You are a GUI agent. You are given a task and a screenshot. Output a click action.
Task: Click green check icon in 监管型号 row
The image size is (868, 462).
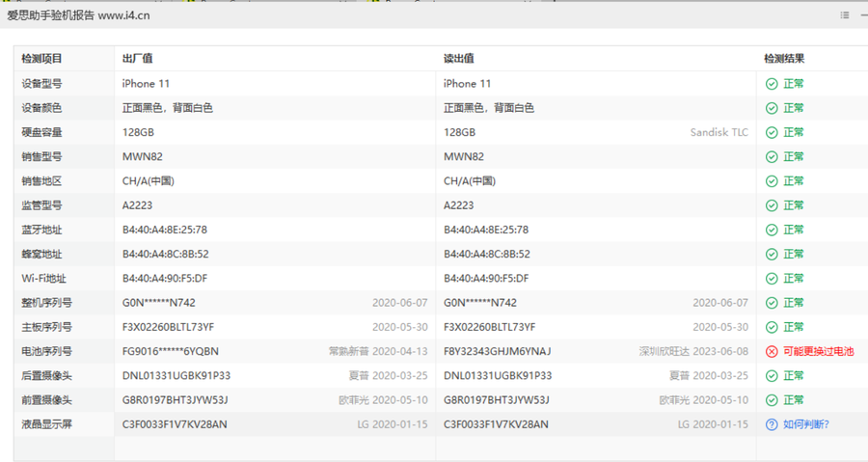tap(772, 205)
